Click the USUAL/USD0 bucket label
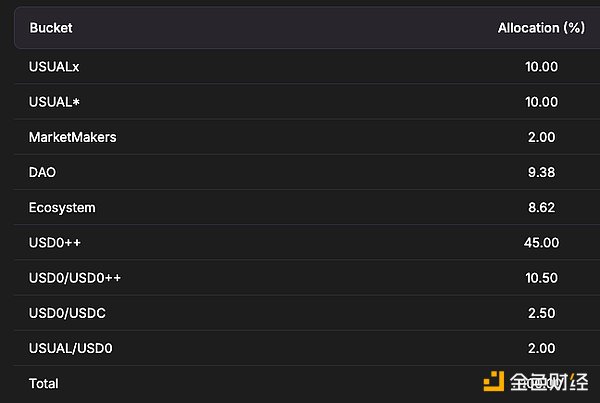Viewport: 600px width, 403px height. click(x=71, y=348)
